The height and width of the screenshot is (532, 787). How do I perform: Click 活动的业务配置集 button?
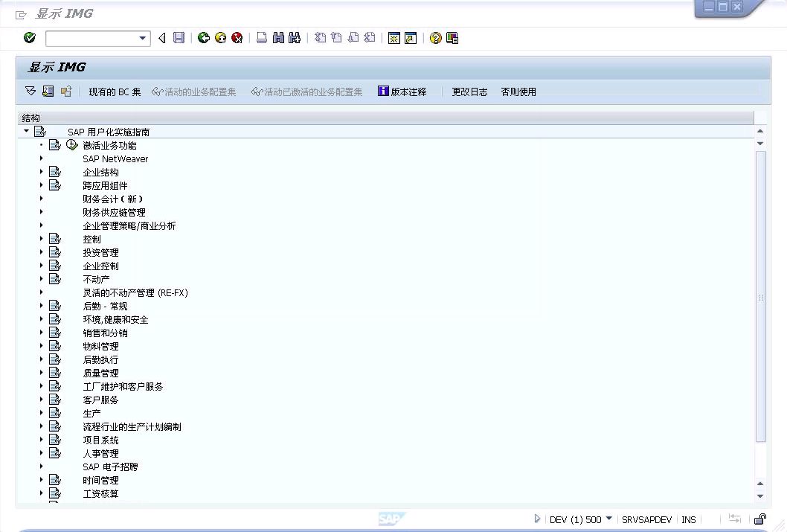click(x=193, y=92)
